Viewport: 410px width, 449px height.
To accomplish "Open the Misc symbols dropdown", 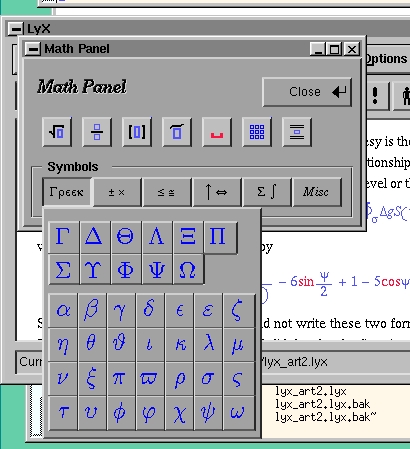I will click(316, 192).
